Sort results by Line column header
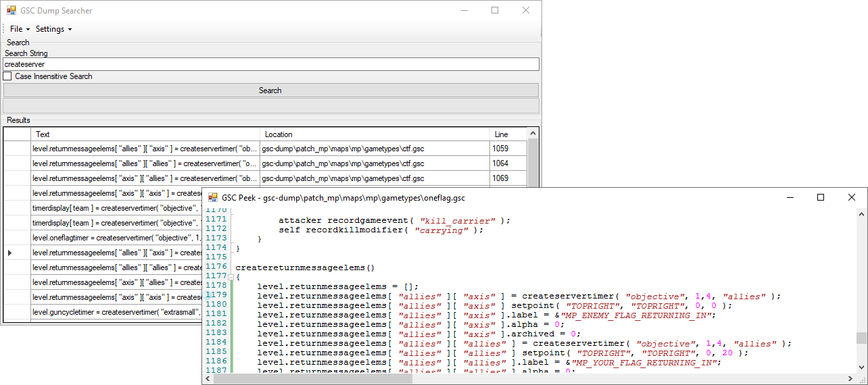 pyautogui.click(x=508, y=134)
